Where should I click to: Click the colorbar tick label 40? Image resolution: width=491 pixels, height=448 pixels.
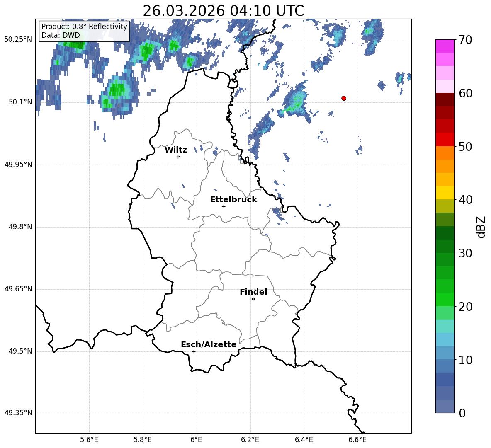465,200
